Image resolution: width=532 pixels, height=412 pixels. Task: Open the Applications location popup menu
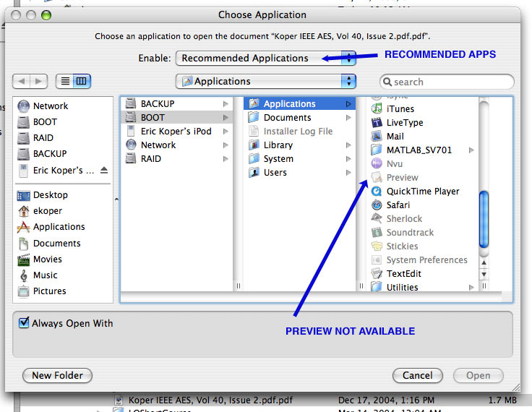(266, 81)
